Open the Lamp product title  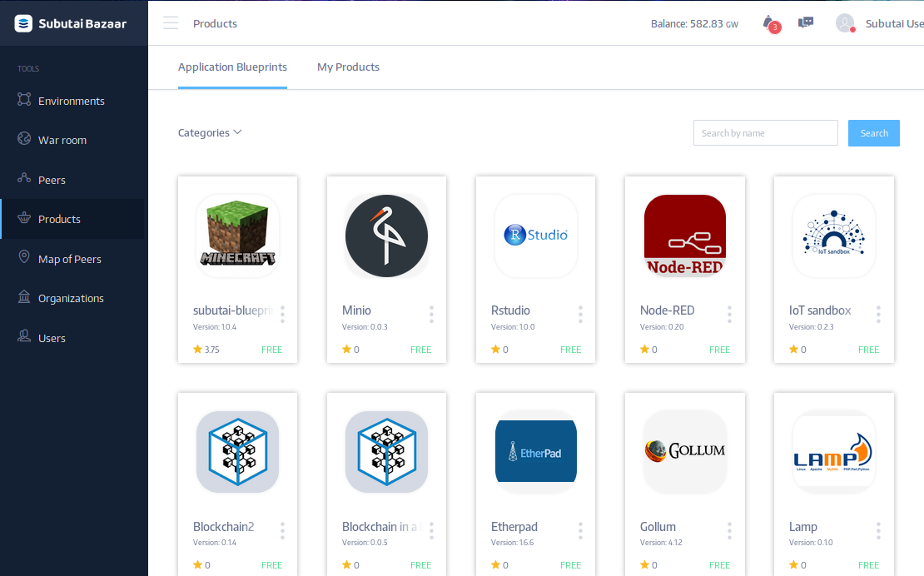click(x=802, y=527)
